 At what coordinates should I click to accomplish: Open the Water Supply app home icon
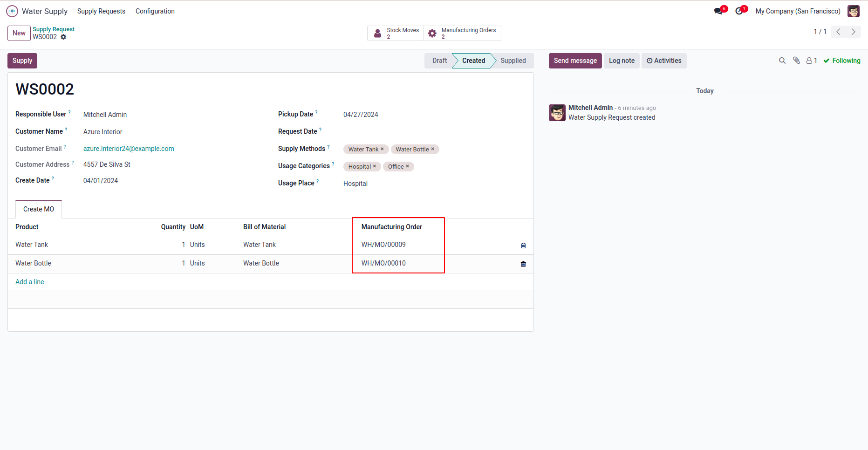tap(12, 11)
